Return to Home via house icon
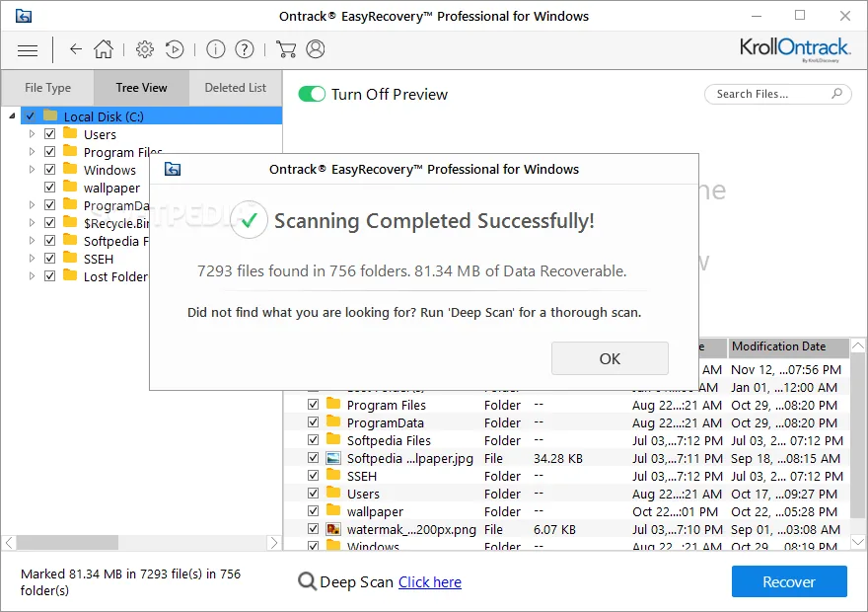 103,49
